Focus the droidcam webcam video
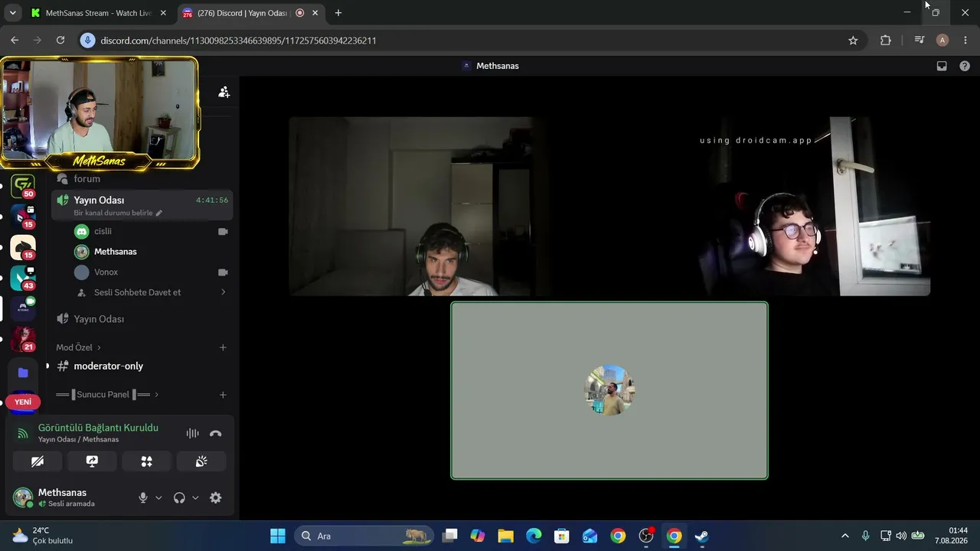Image resolution: width=980 pixels, height=551 pixels. [x=772, y=207]
